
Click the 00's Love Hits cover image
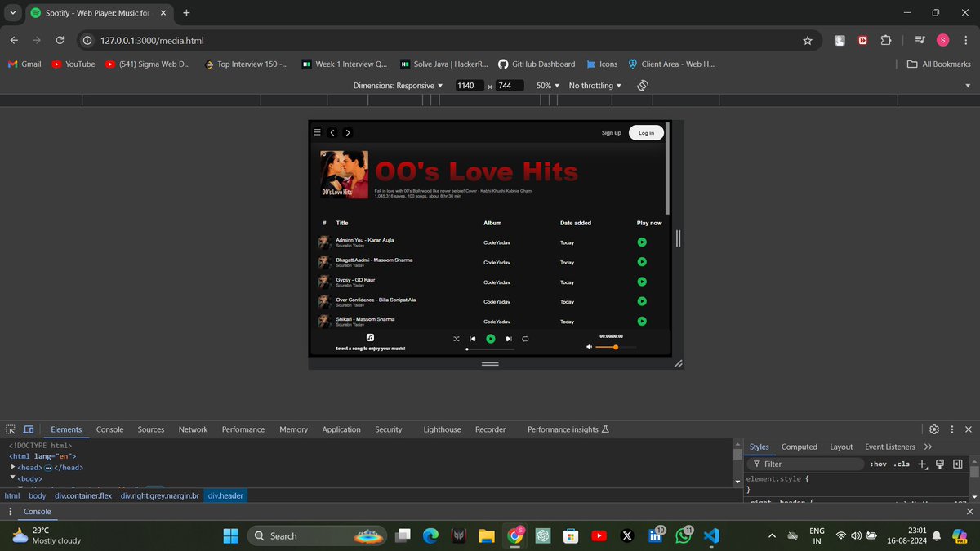tap(343, 175)
